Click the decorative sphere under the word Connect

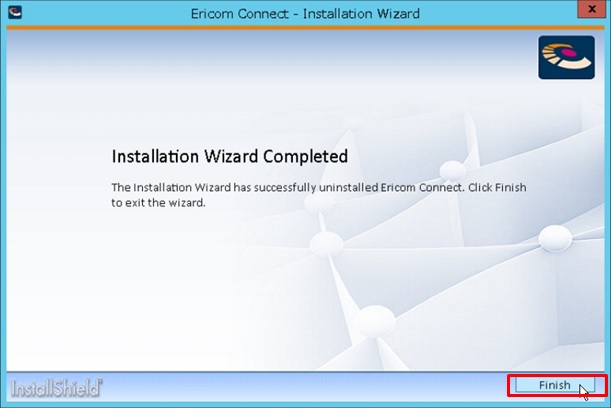pyautogui.click(x=452, y=170)
